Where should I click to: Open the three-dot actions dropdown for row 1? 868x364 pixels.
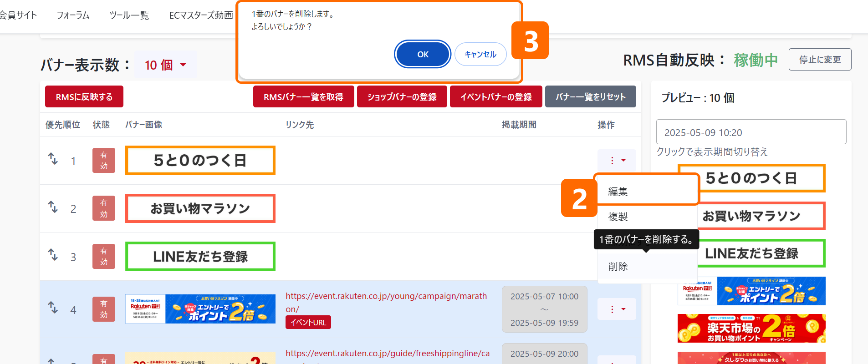[617, 160]
